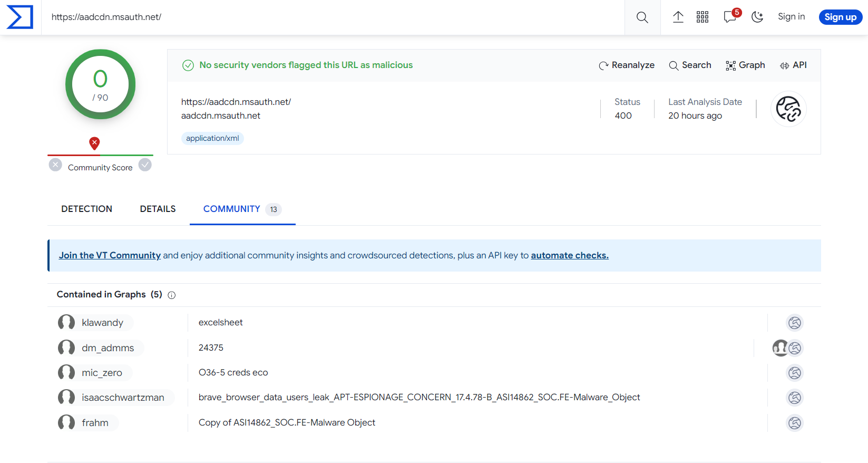Click the API button

coord(793,65)
